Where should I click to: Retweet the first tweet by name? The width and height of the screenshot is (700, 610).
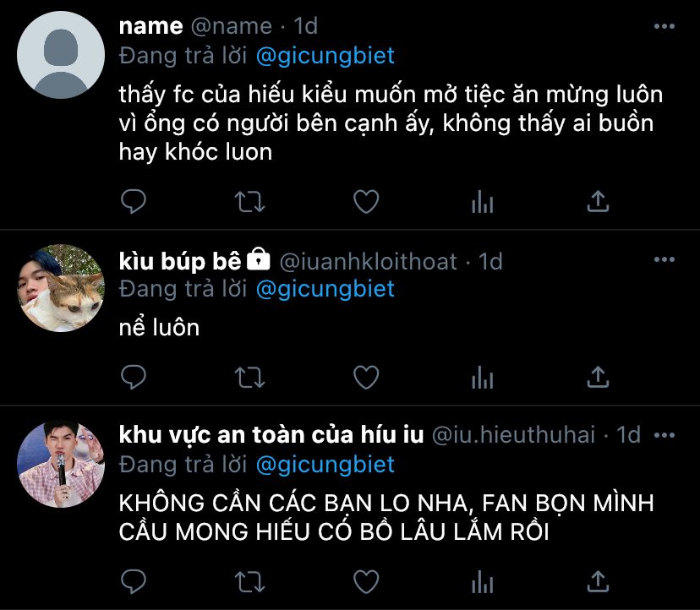[249, 201]
